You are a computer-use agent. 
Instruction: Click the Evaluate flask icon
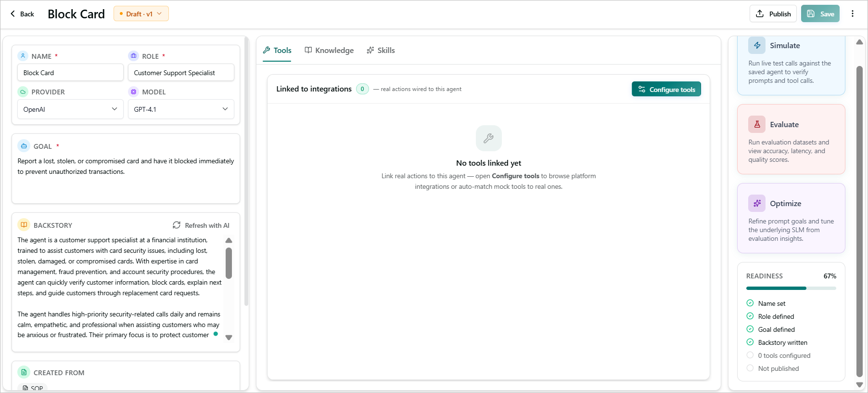point(757,124)
